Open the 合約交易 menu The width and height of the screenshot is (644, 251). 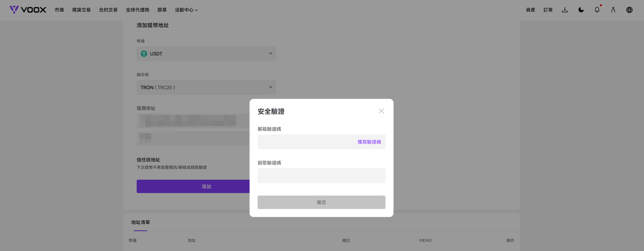point(108,10)
